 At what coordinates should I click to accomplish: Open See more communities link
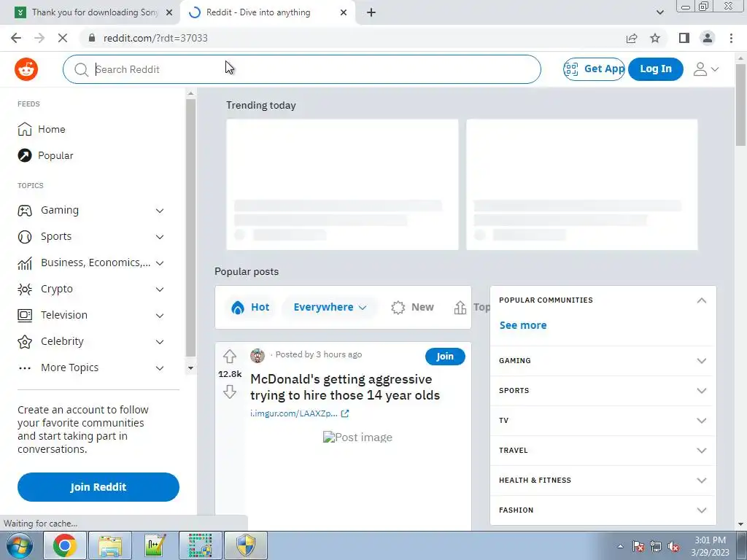tap(522, 325)
